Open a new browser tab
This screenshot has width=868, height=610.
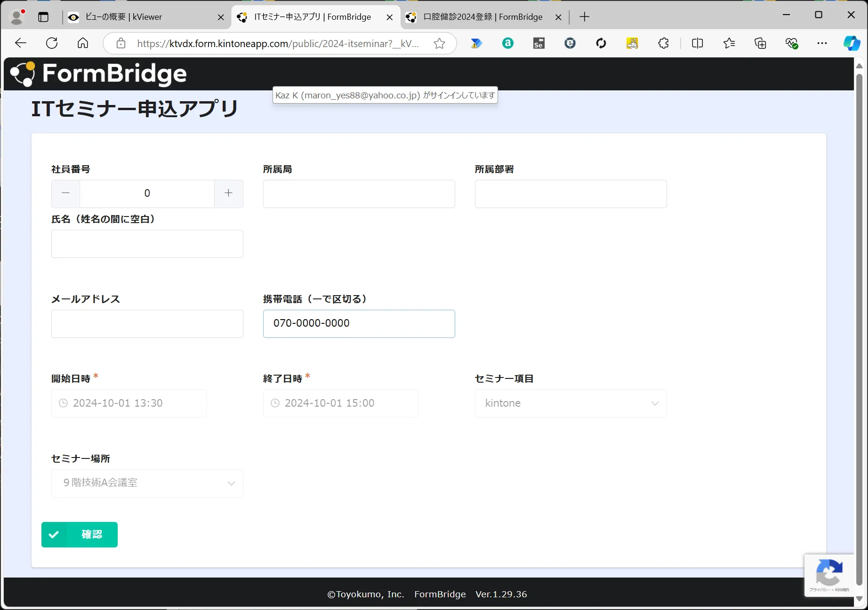[x=584, y=17]
